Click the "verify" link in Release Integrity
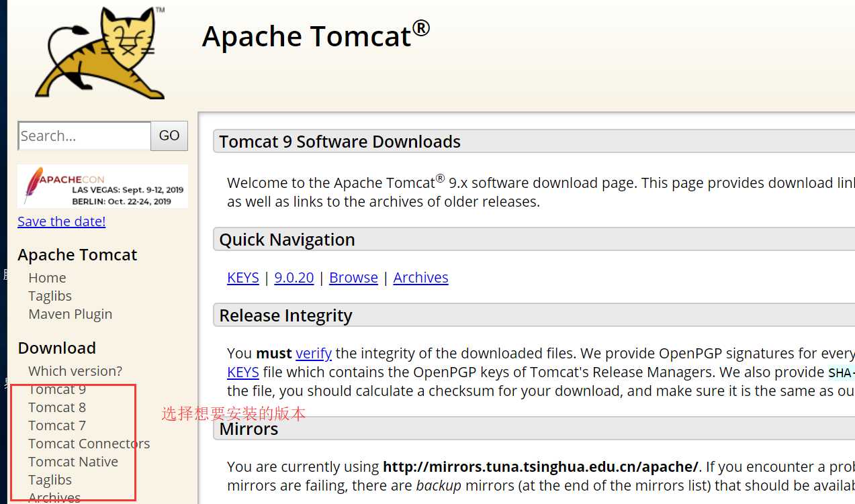Screen dimensions: 855x504 click(314, 353)
